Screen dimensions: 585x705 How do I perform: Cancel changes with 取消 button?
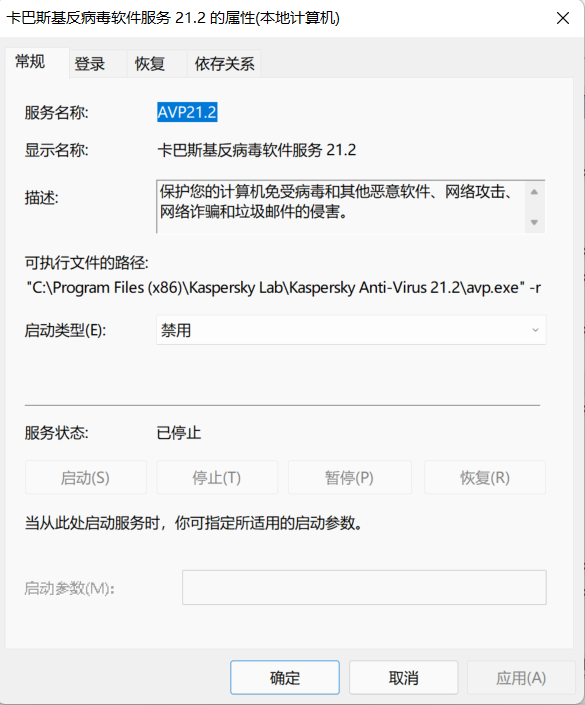403,678
